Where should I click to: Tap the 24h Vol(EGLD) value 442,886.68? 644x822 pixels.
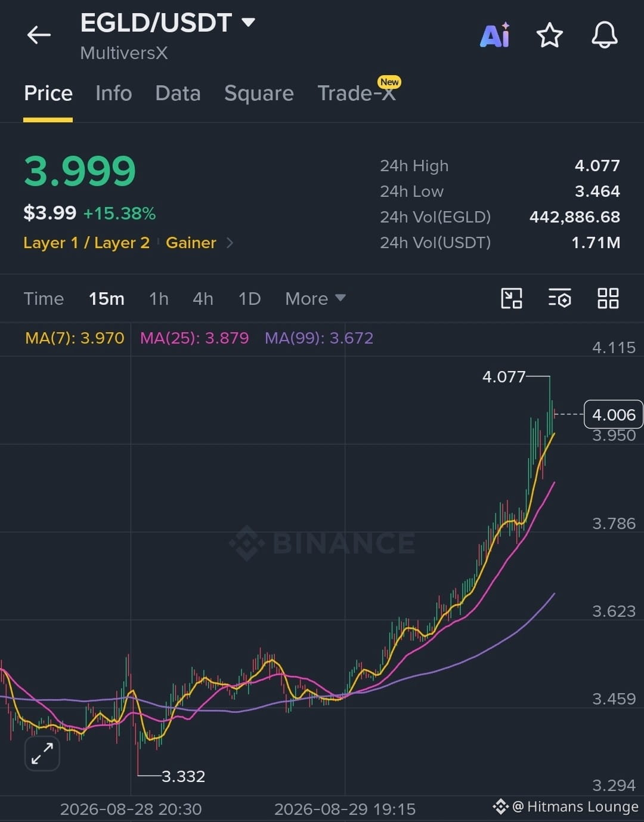[575, 217]
